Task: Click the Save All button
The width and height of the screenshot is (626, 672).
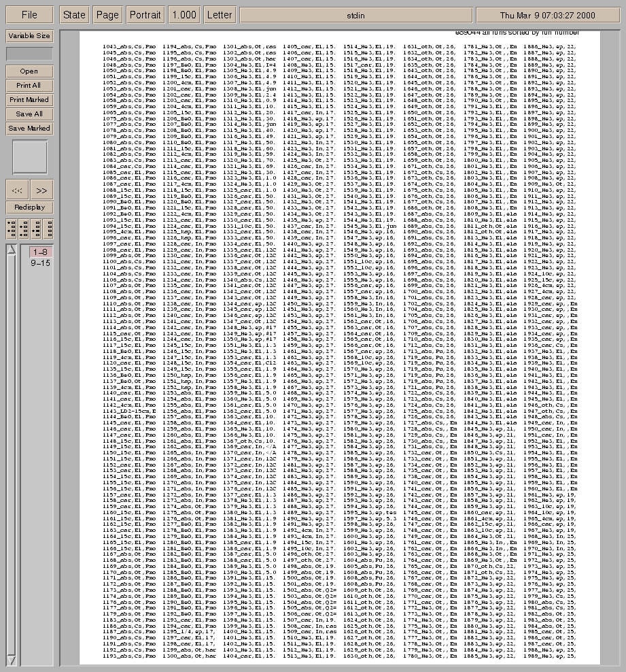Action: click(x=29, y=114)
